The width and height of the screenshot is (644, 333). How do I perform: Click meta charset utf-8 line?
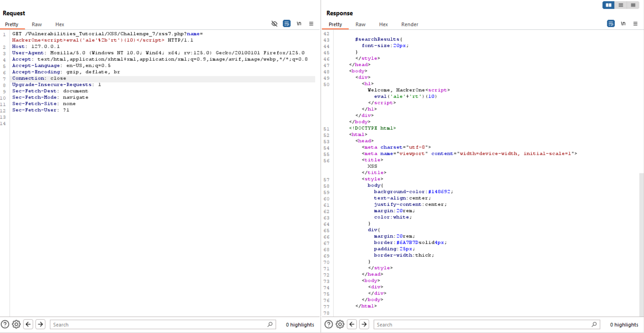point(396,147)
